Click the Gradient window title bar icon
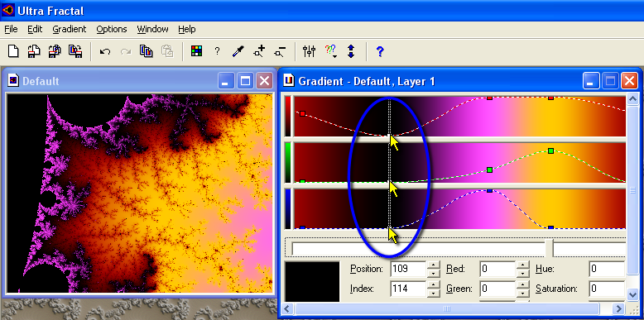The image size is (644, 320). [289, 81]
